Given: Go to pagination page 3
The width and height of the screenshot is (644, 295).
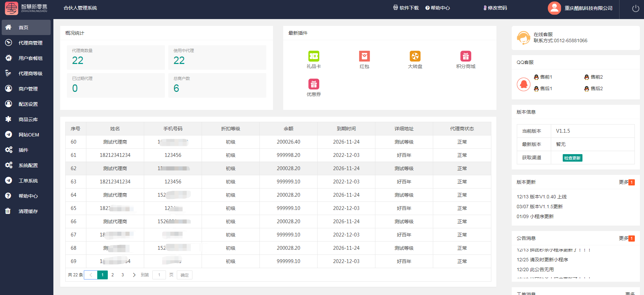Looking at the screenshot, I should pos(123,275).
